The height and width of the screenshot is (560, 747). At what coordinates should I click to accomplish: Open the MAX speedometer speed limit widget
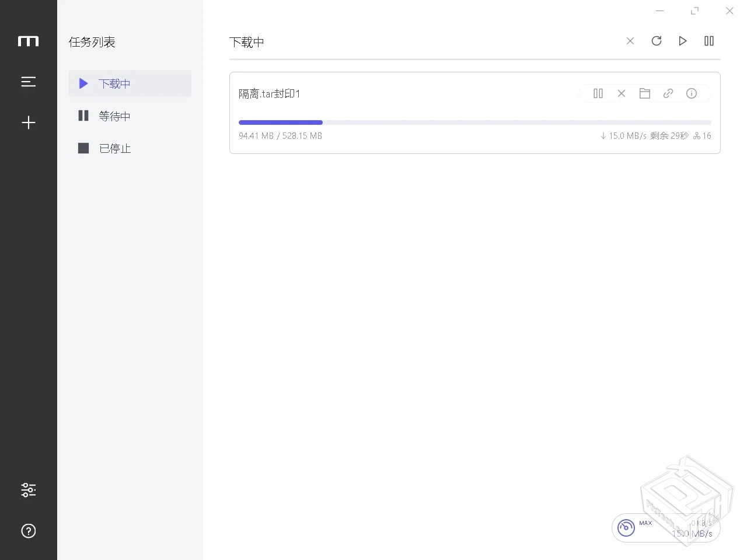tap(626, 528)
